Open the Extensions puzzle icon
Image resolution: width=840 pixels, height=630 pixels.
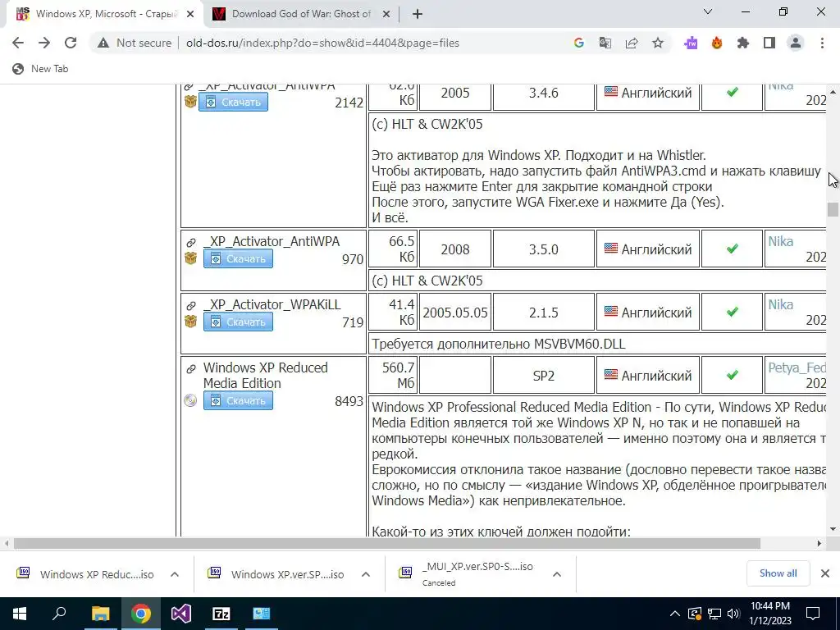tap(743, 43)
